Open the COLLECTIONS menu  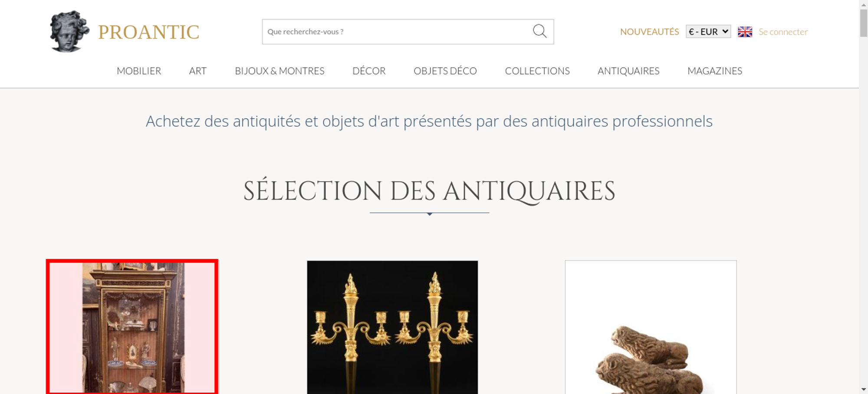click(537, 71)
